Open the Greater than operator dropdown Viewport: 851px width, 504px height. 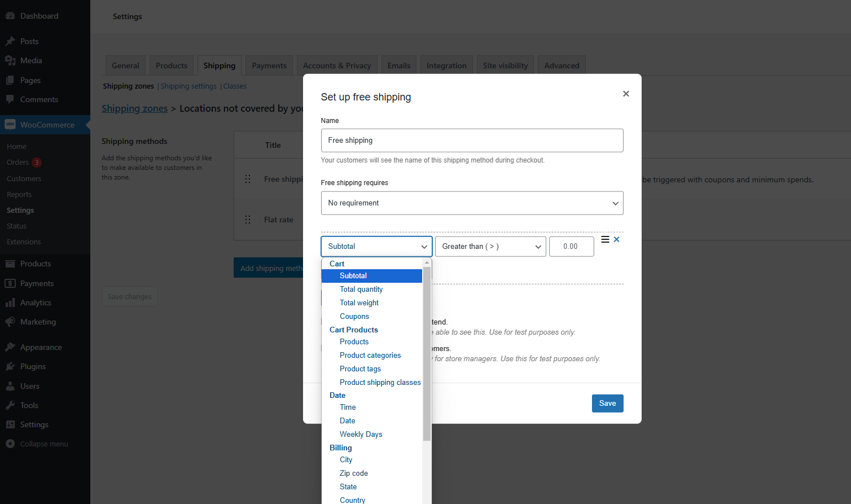pyautogui.click(x=490, y=247)
